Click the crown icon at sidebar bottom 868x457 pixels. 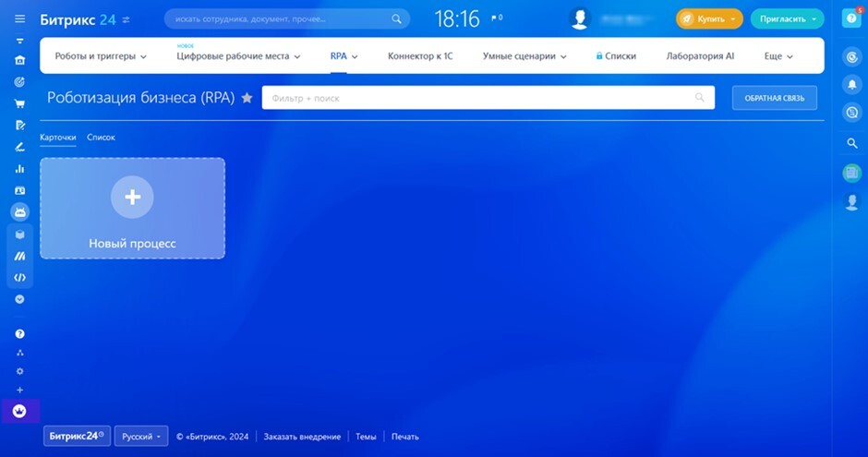[19, 411]
